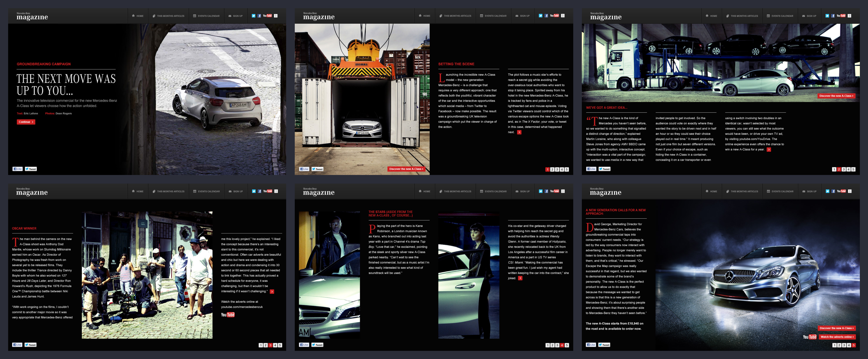Tweet the Groundbreaking Campaign page
This screenshot has height=359, width=868.
coord(31,169)
